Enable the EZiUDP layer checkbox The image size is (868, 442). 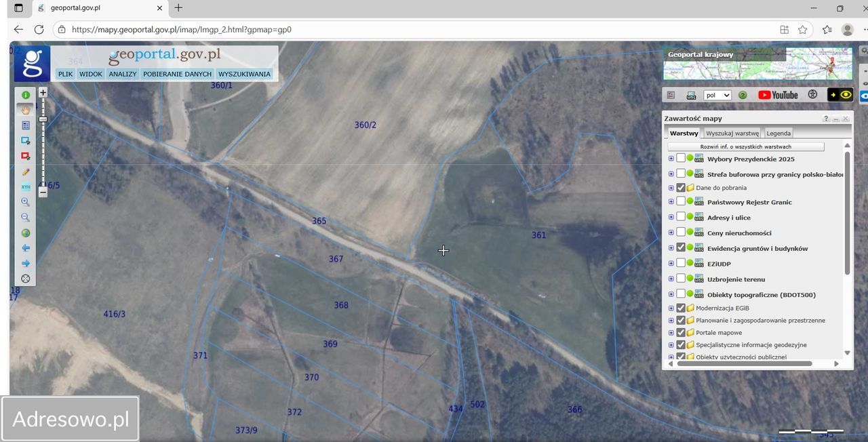(x=681, y=264)
